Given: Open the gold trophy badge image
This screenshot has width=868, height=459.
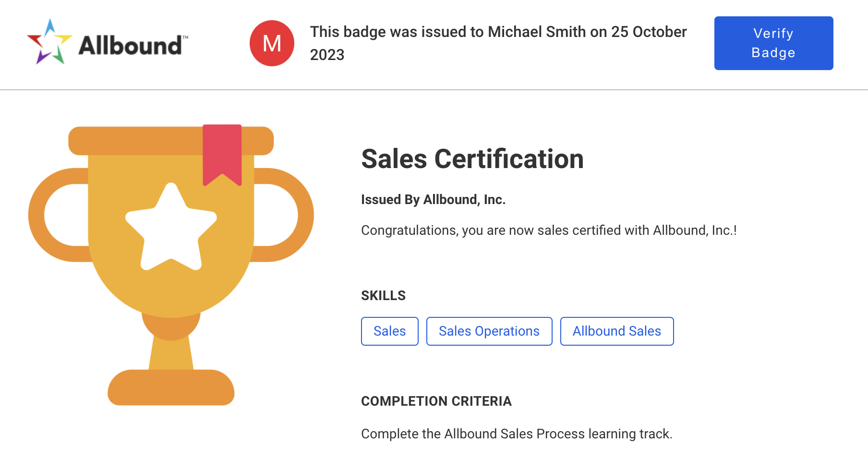Looking at the screenshot, I should pyautogui.click(x=171, y=265).
